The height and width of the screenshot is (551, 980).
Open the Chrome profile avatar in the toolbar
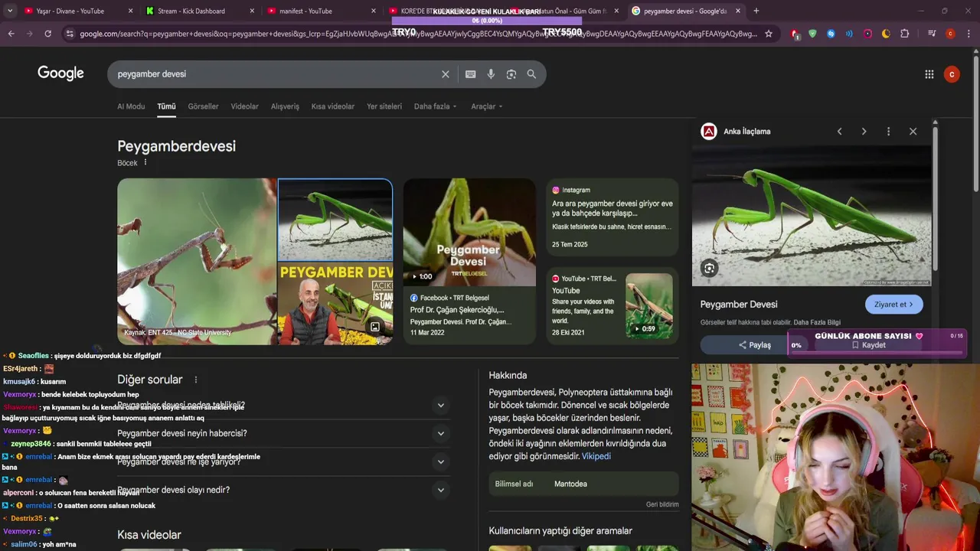[950, 34]
